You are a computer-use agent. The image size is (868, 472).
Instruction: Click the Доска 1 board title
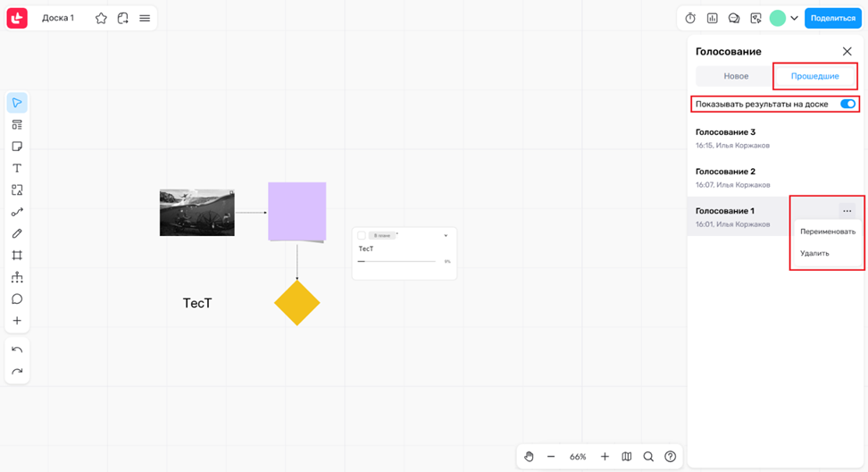[58, 18]
